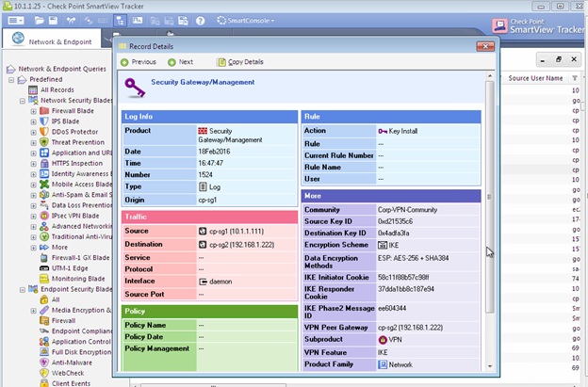Screen dimensions: 588x387
Task: Click the Anti-Spam & Email icon
Action: [44, 195]
